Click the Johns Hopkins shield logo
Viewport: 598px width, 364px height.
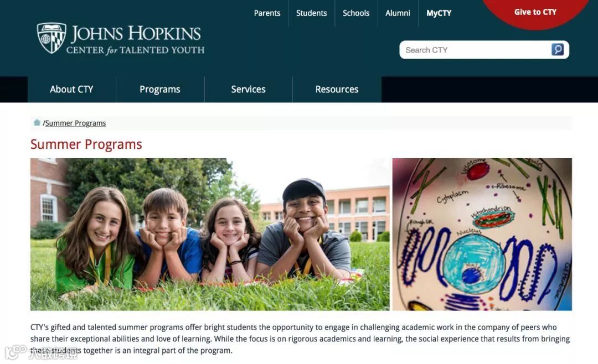click(x=51, y=38)
